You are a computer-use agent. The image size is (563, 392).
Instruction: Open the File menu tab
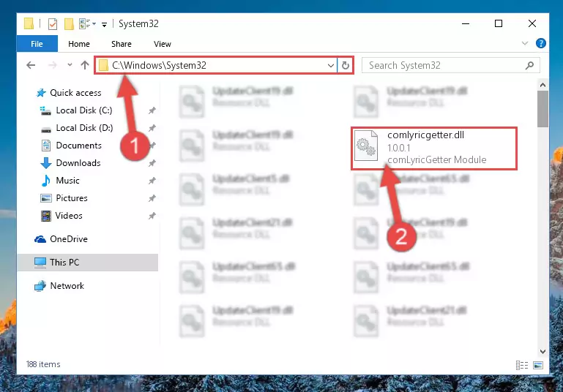click(37, 44)
